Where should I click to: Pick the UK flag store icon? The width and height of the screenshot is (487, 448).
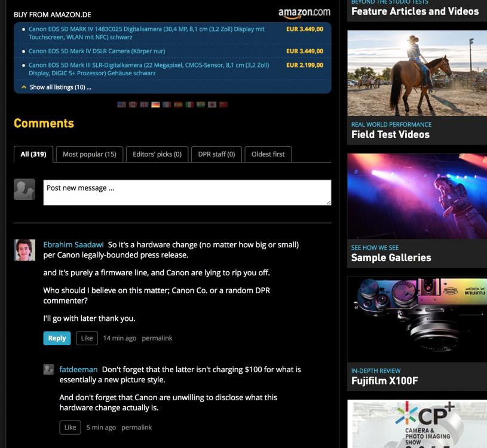pos(144,105)
